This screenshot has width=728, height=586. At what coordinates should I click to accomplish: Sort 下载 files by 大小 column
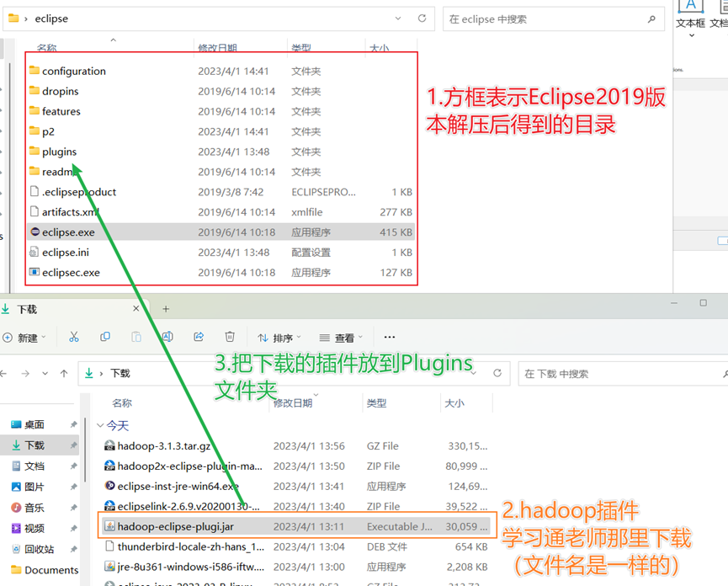click(x=454, y=403)
